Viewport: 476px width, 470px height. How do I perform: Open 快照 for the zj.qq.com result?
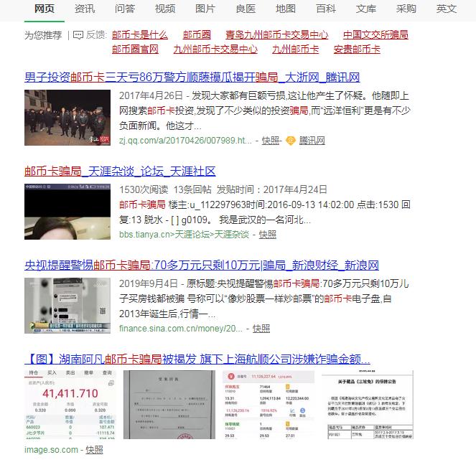[x=270, y=141]
